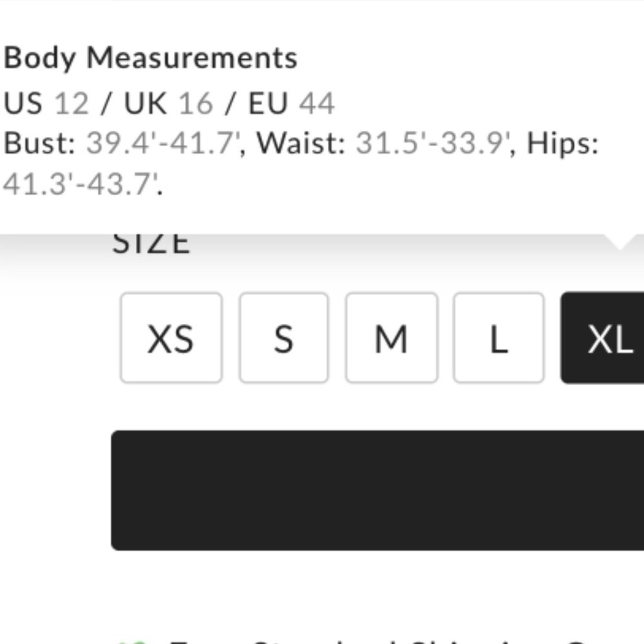
Task: Click the green icon at the bottom edge
Action: (132, 641)
